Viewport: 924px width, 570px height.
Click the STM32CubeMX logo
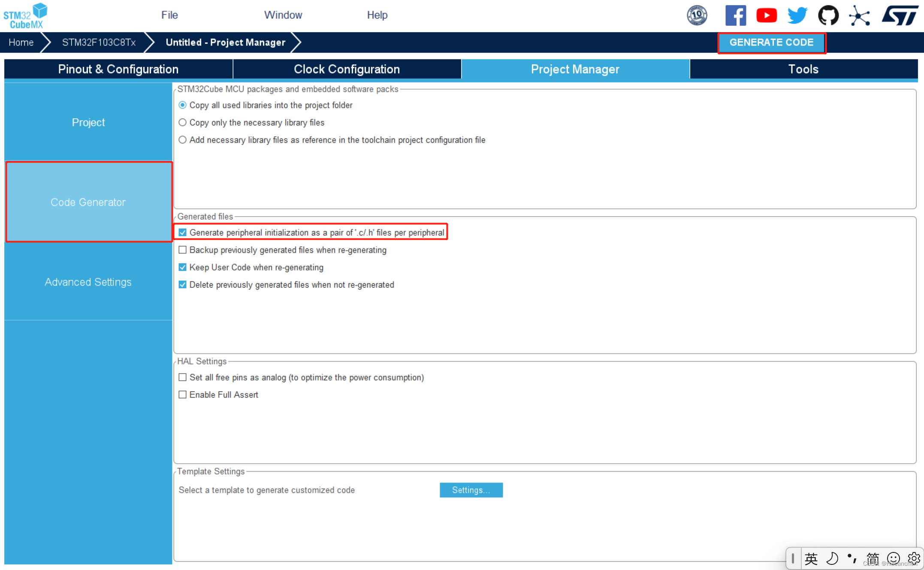coord(26,16)
